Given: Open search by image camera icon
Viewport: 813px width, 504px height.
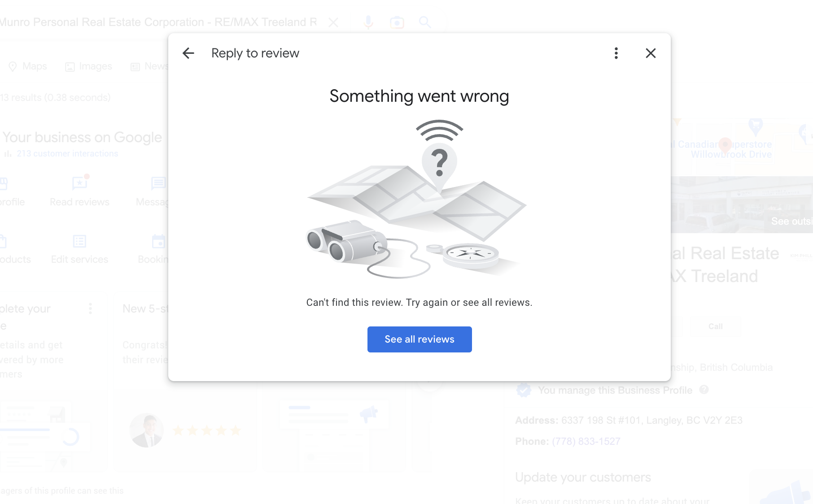Looking at the screenshot, I should 397,22.
